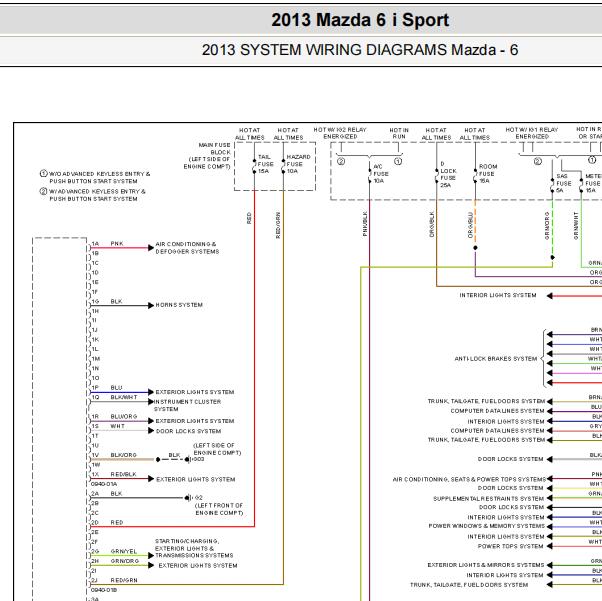Select the "HOT W/ IG1 RELAY ENERGIZED" label
Screen dimensions: 602x601
pyautogui.click(x=532, y=133)
